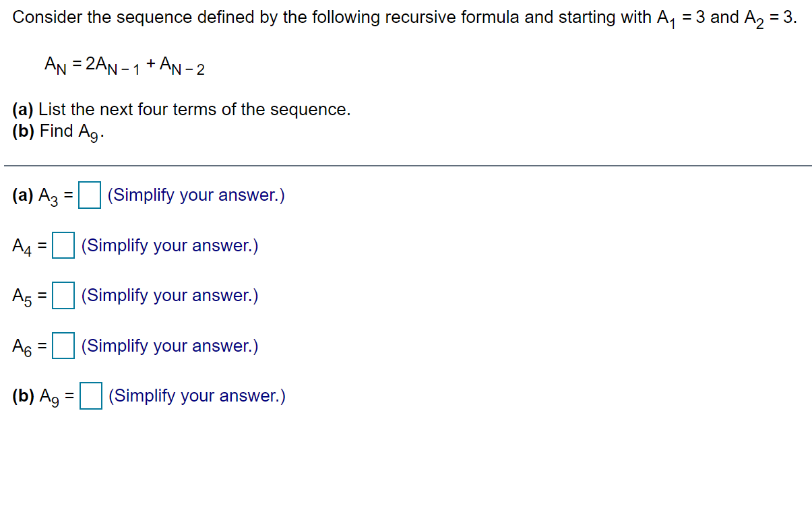The height and width of the screenshot is (510, 812).
Task: Click inside the empty box beside A4
Action: point(63,246)
